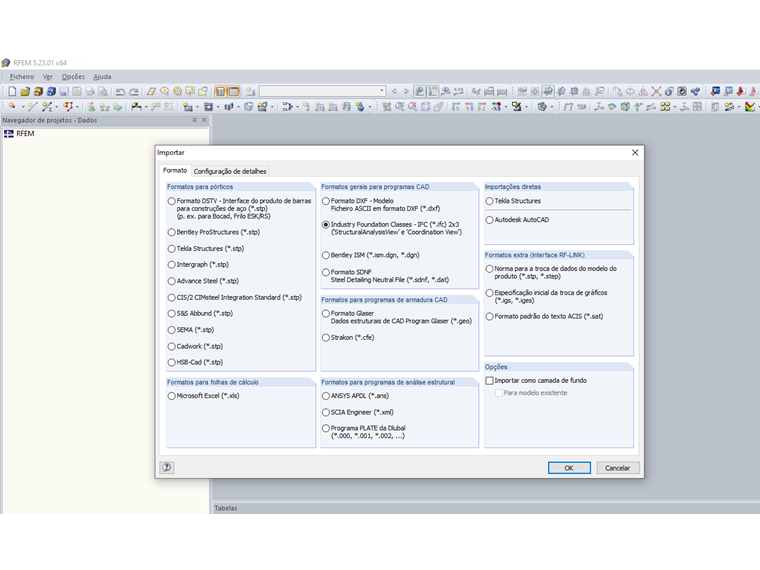Select Cadwork (*.stp) radio button
The image size is (760, 570).
point(172,347)
